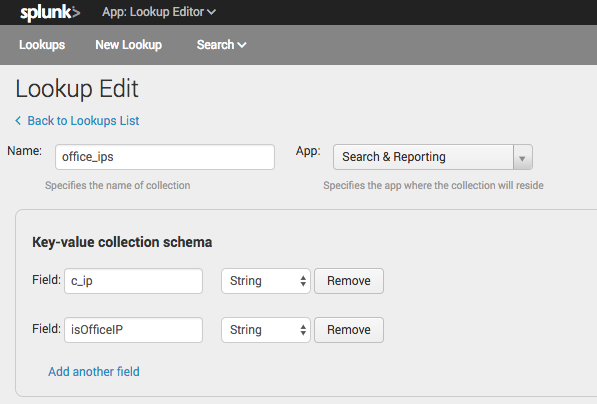Screen dimensions: 597x404
Task: Click the c_ip field name input
Action: [x=133, y=281]
